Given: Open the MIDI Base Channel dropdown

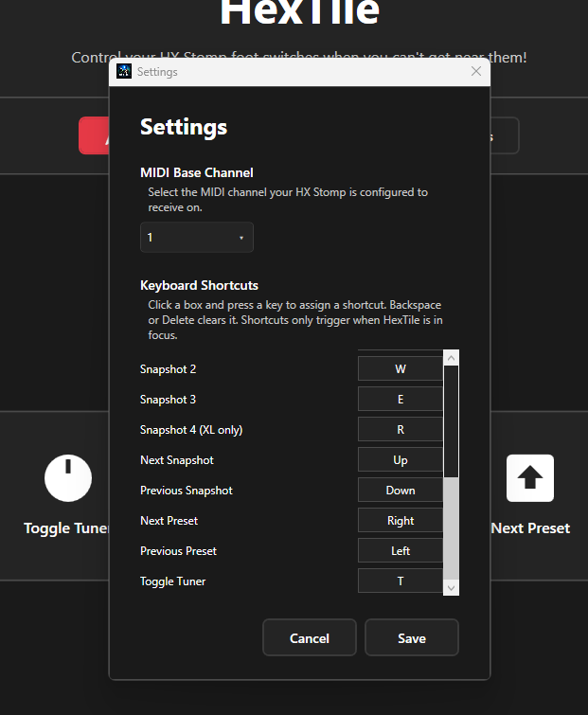Looking at the screenshot, I should coord(197,237).
